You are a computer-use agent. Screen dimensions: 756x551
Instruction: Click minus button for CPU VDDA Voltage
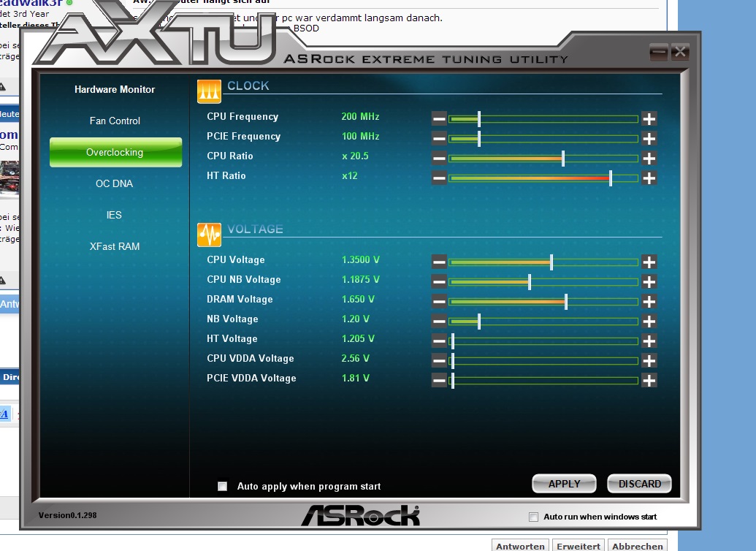coord(439,361)
